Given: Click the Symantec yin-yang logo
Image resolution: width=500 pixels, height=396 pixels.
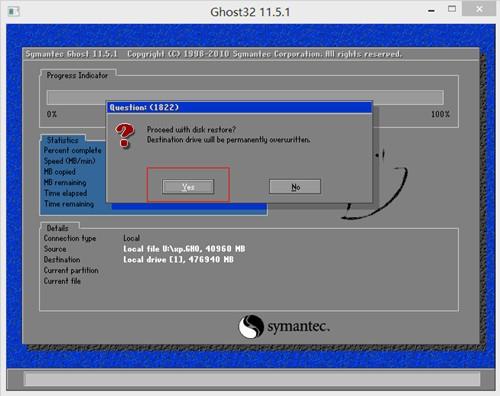Looking at the screenshot, I should 251,326.
